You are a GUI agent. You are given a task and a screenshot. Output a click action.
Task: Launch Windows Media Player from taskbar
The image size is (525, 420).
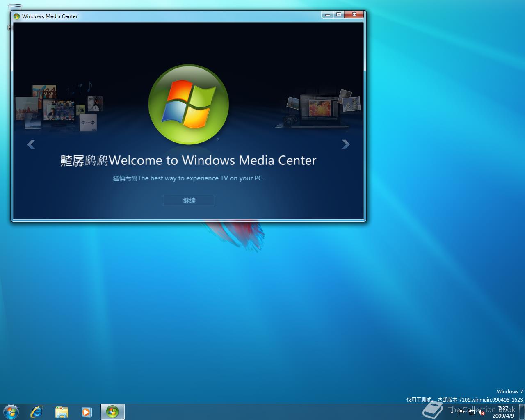tap(87, 412)
